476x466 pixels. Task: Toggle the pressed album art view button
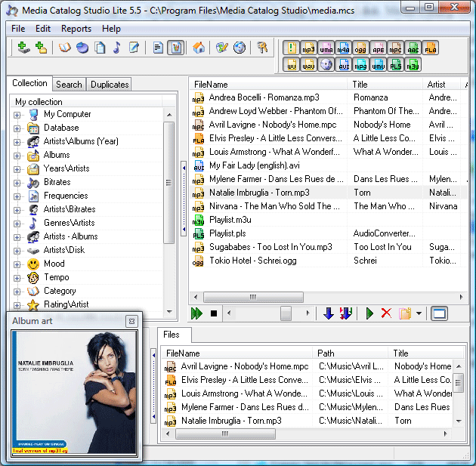pyautogui.click(x=176, y=48)
